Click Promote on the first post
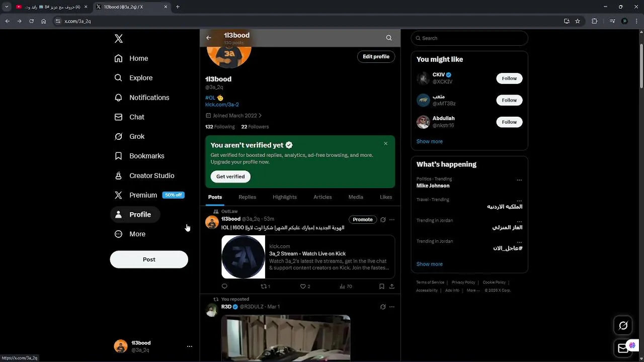Viewport: 644px width, 362px height. click(x=363, y=219)
